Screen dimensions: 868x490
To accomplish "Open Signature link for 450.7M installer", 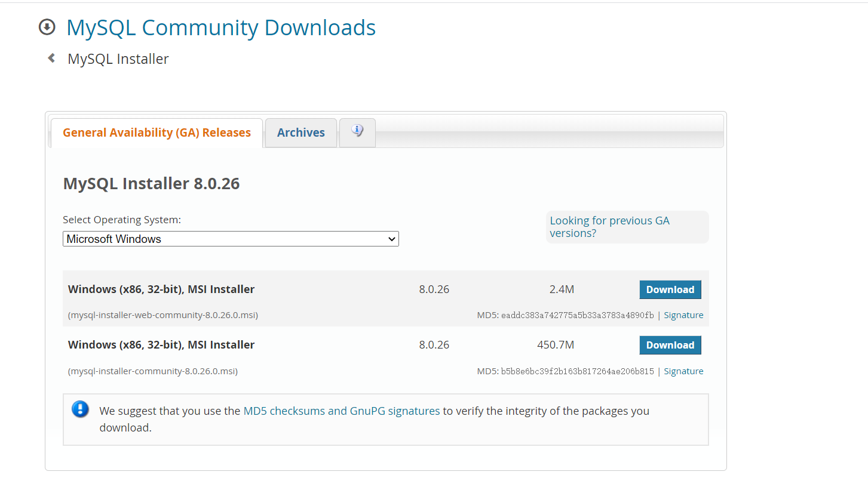I will 683,371.
